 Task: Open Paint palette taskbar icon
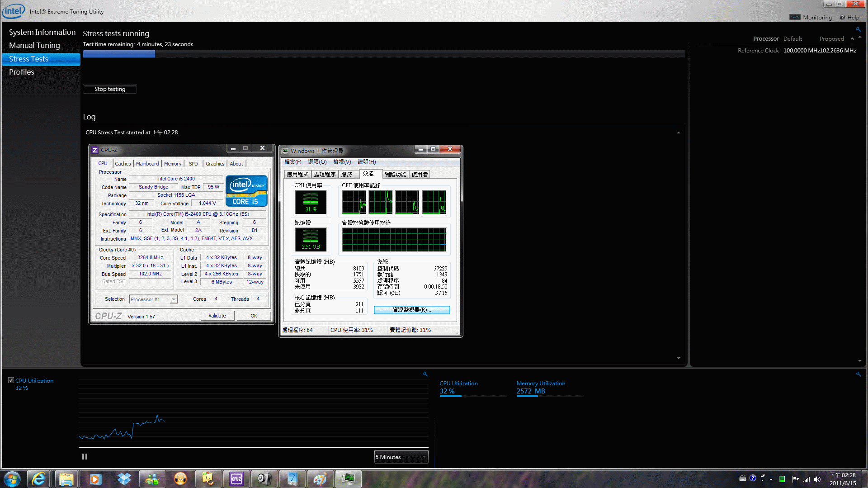(x=320, y=479)
